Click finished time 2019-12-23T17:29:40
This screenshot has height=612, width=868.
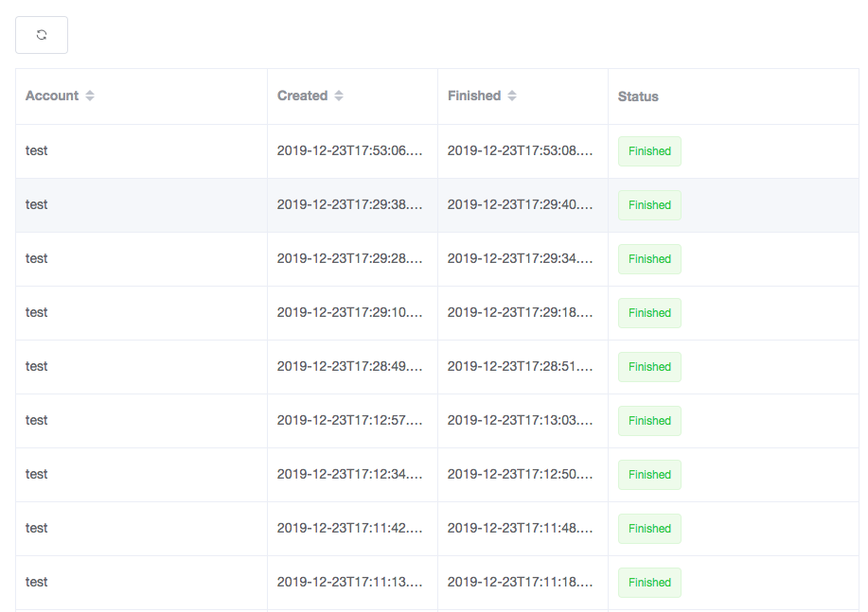coord(521,204)
